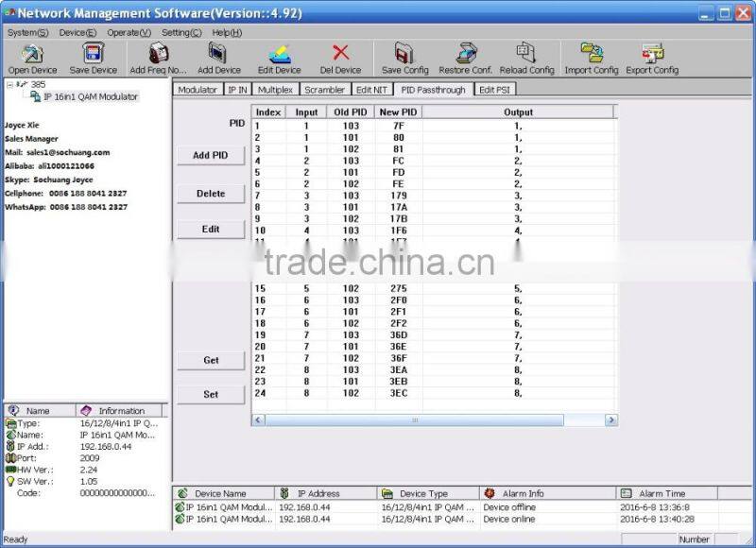Click the Edit Device toolbar icon

[280, 54]
